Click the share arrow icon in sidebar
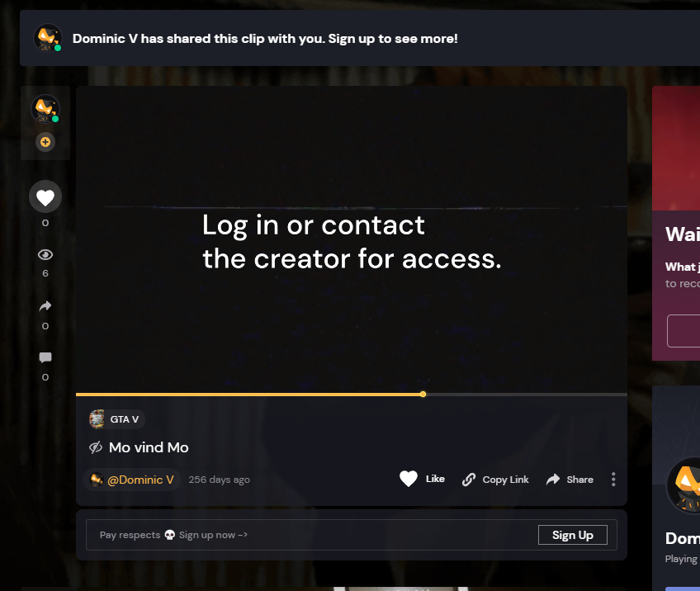 pos(45,305)
